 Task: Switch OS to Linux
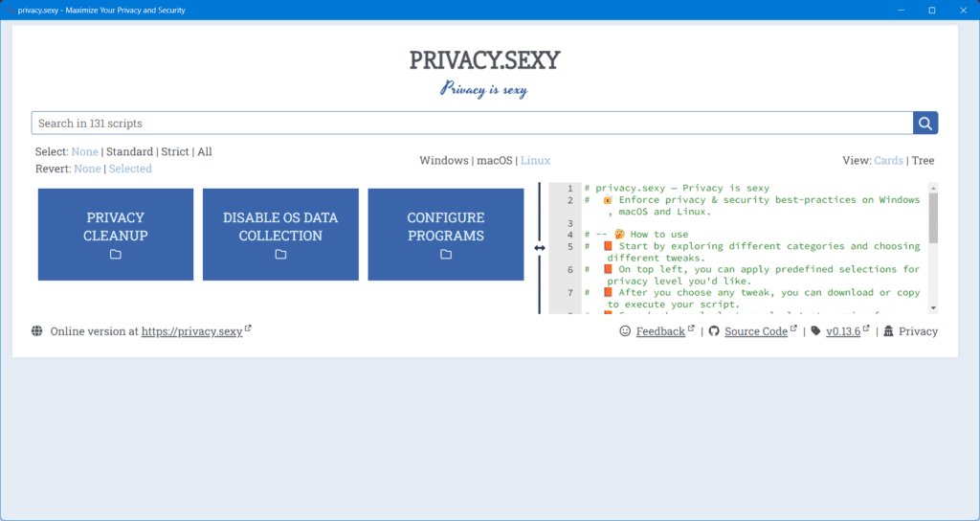tap(536, 160)
